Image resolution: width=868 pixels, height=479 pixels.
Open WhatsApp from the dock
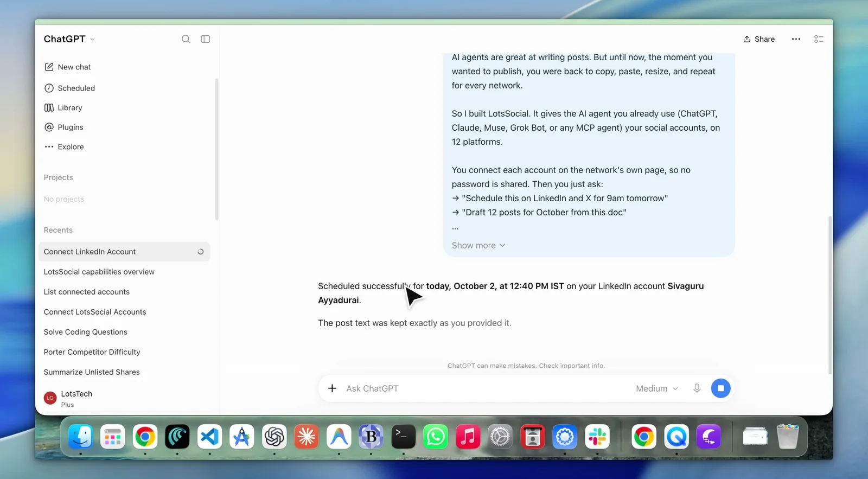pyautogui.click(x=436, y=437)
